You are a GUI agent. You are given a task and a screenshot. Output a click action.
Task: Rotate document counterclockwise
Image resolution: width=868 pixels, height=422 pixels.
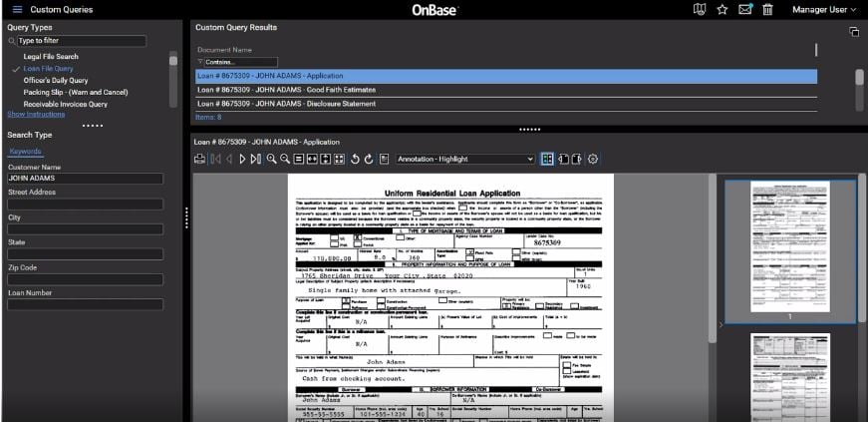pyautogui.click(x=356, y=160)
